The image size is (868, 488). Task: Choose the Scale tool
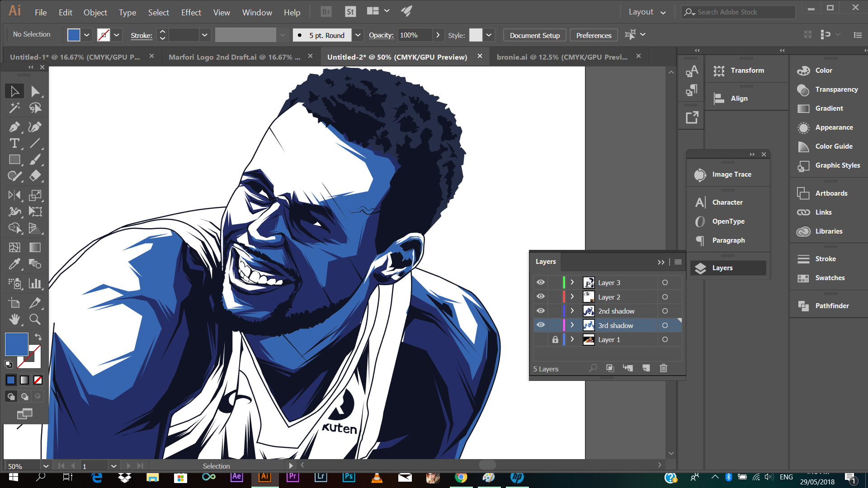(35, 195)
